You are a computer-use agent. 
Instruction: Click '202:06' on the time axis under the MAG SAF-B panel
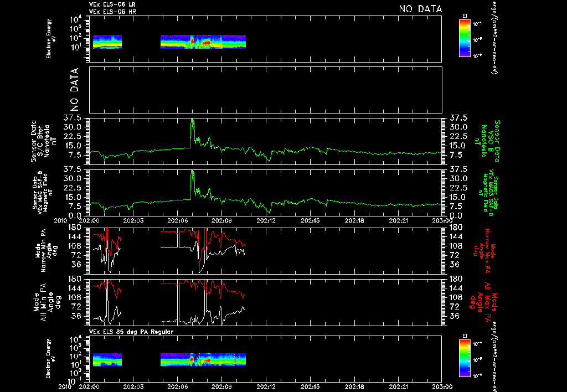point(177,220)
